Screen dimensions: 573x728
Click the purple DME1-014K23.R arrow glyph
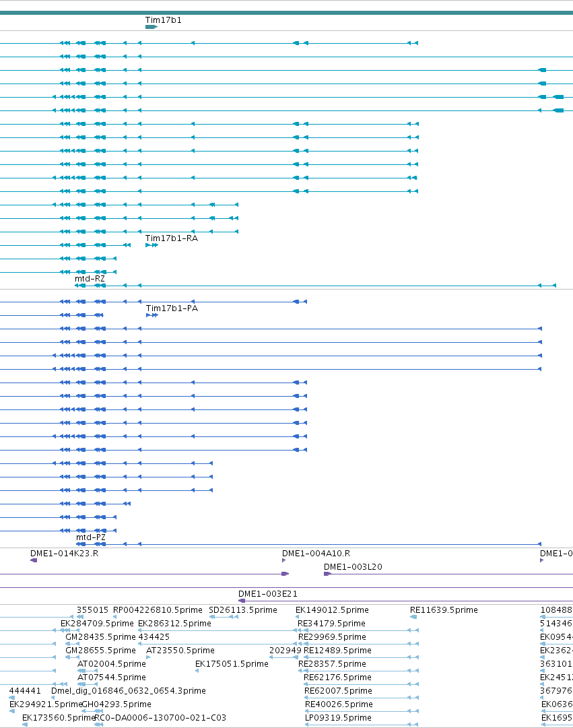coord(34,560)
